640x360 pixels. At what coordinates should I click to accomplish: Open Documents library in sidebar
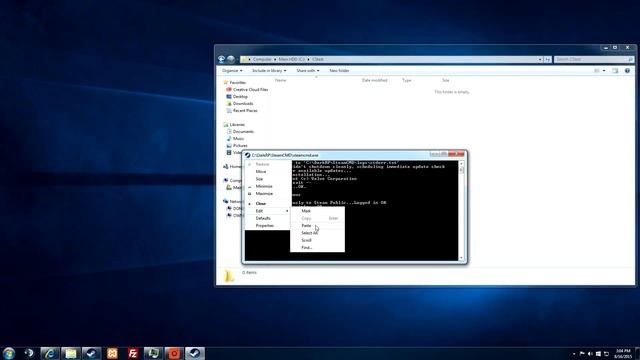243,131
